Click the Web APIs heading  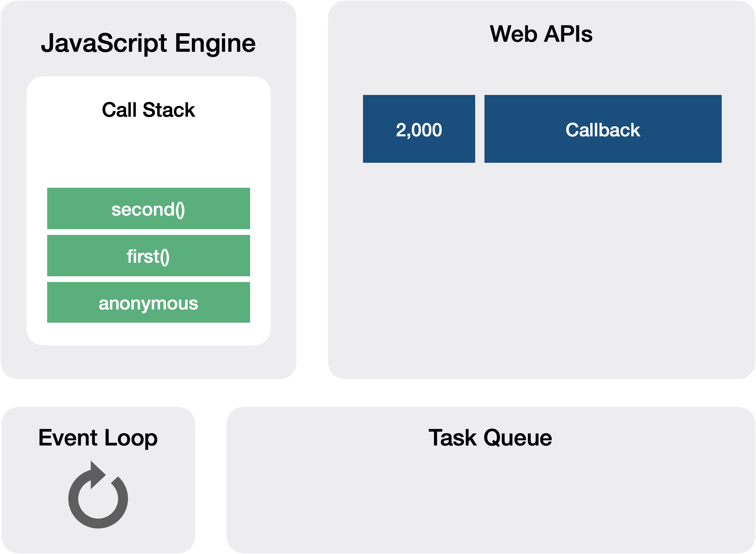pos(541,34)
